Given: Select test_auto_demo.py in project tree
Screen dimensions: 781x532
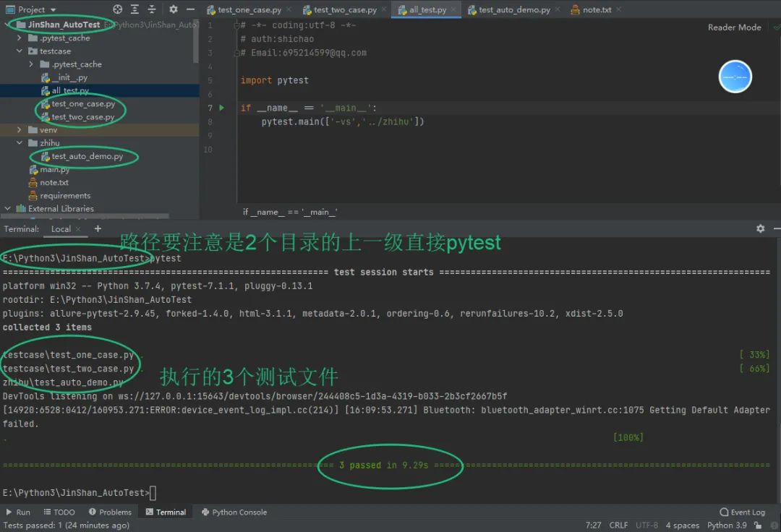Looking at the screenshot, I should [82, 156].
